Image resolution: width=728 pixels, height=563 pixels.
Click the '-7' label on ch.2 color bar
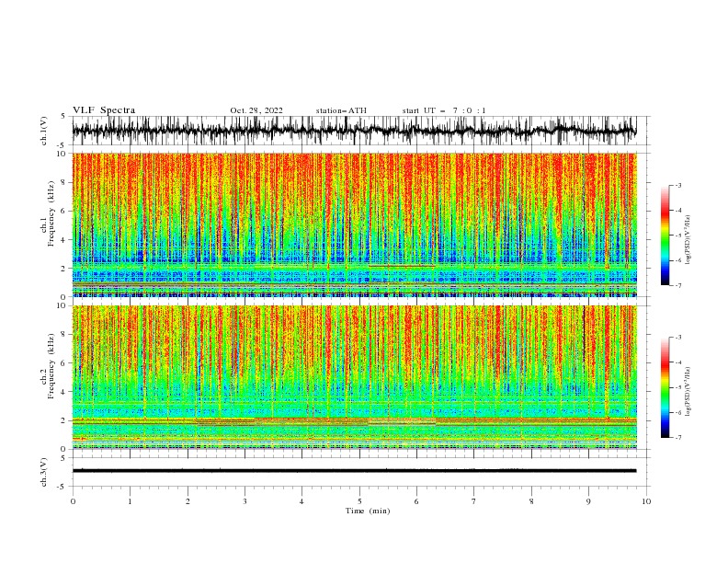[x=678, y=438]
